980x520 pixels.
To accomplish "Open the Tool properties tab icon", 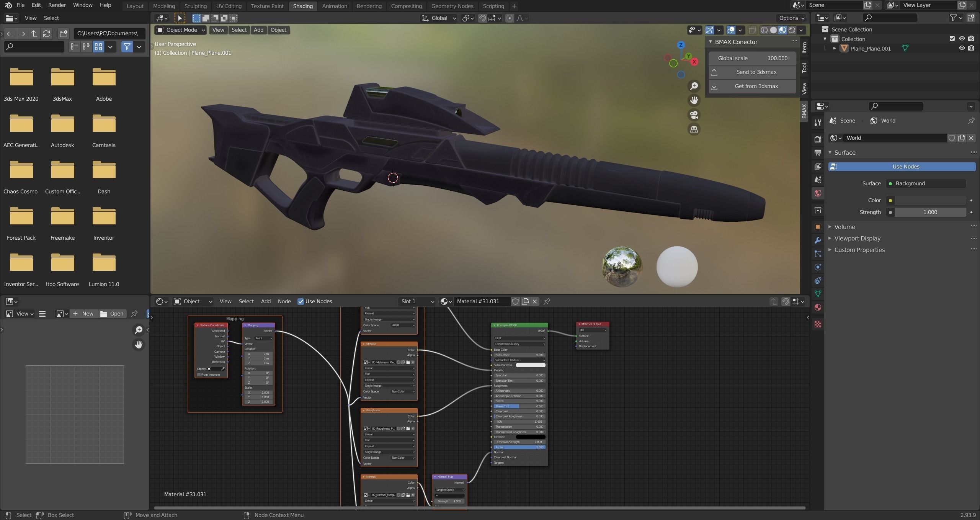I will point(818,123).
